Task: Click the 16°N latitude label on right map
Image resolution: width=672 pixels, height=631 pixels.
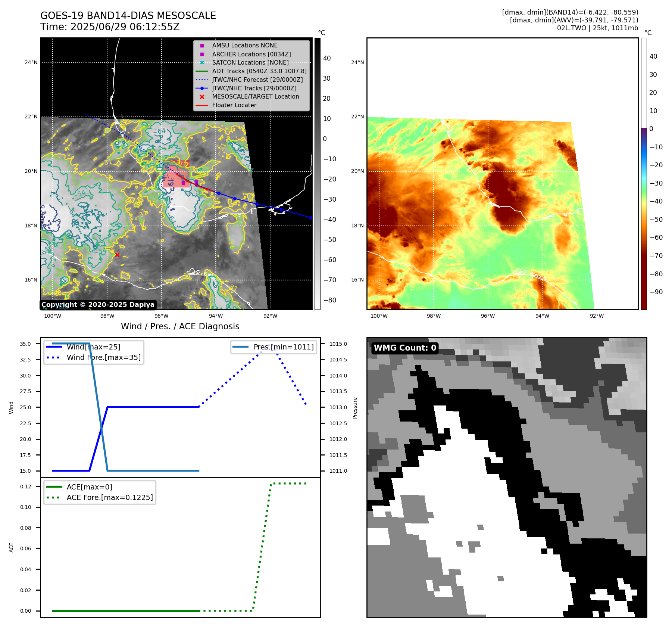Action: click(x=357, y=280)
